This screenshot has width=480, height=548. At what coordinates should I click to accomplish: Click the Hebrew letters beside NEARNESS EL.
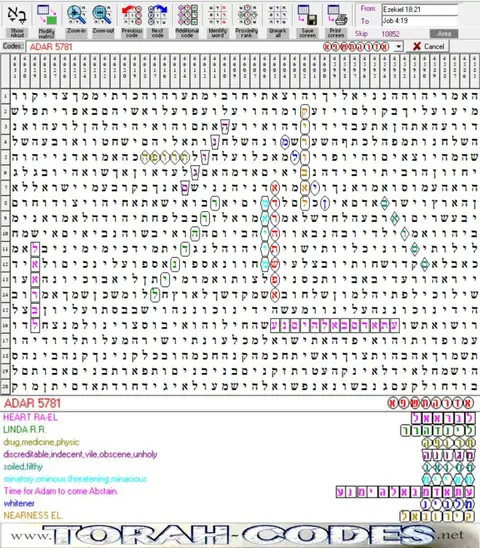(x=437, y=516)
